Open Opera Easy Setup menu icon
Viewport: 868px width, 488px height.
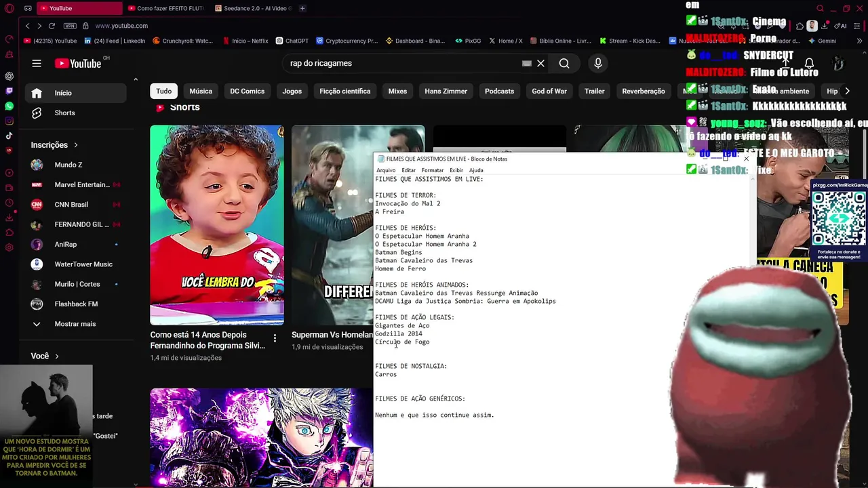(857, 26)
